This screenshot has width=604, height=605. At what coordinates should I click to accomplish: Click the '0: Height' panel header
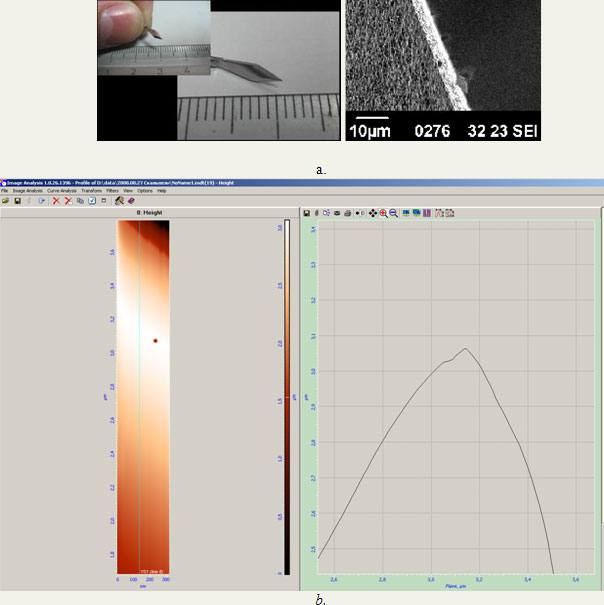point(149,213)
